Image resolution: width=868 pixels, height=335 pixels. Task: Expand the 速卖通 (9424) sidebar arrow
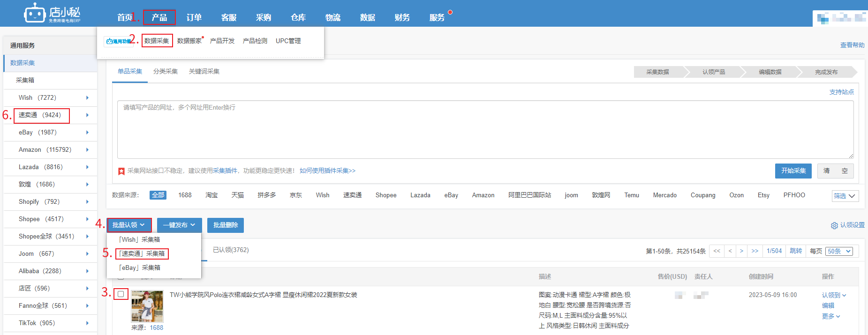click(87, 115)
